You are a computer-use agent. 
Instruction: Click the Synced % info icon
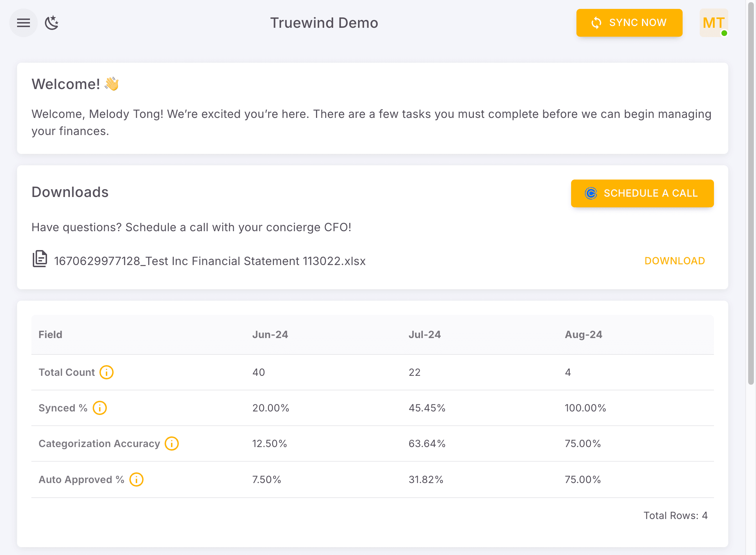(100, 408)
